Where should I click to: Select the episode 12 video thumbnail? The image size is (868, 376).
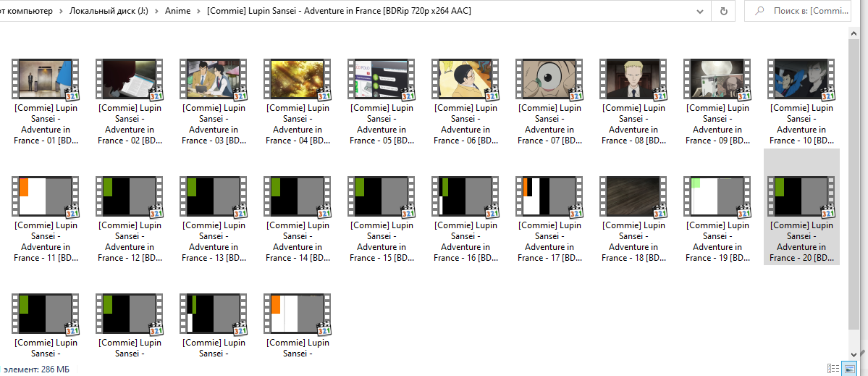[129, 196]
